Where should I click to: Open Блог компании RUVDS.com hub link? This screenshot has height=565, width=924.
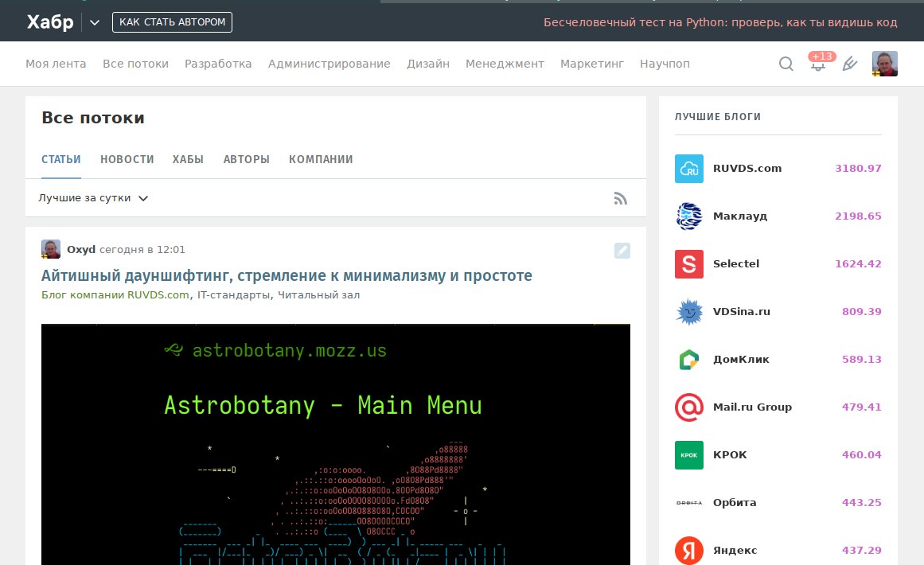point(115,294)
